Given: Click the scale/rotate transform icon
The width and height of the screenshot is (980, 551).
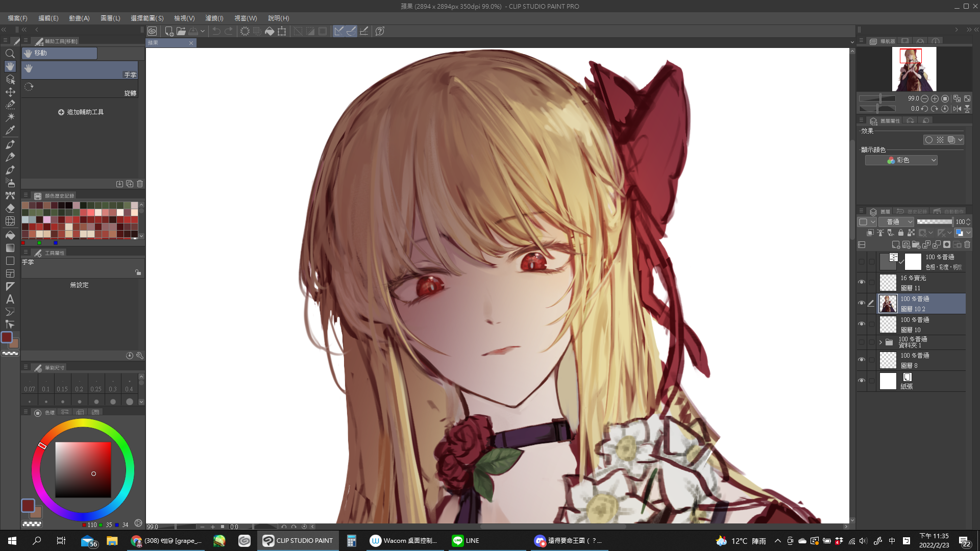Looking at the screenshot, I should tap(282, 31).
